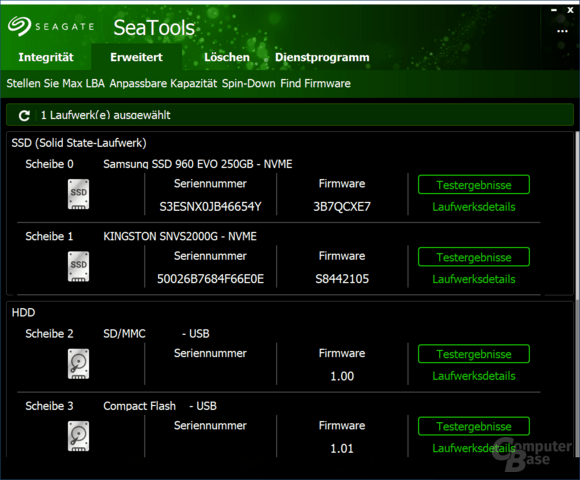580x480 pixels.
Task: Click the SD/MMC - USB name
Action: [156, 334]
